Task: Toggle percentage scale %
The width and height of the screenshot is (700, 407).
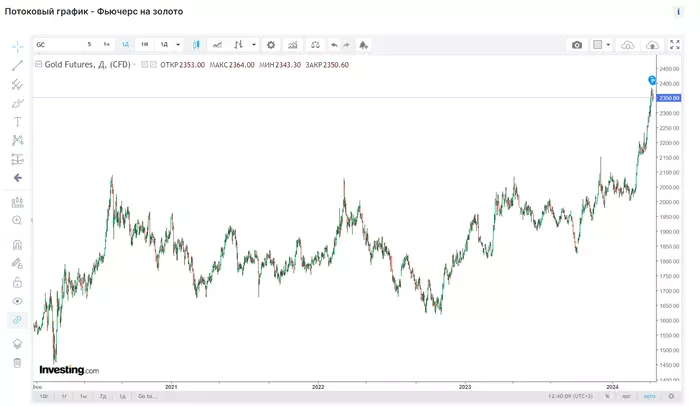Action: point(607,396)
